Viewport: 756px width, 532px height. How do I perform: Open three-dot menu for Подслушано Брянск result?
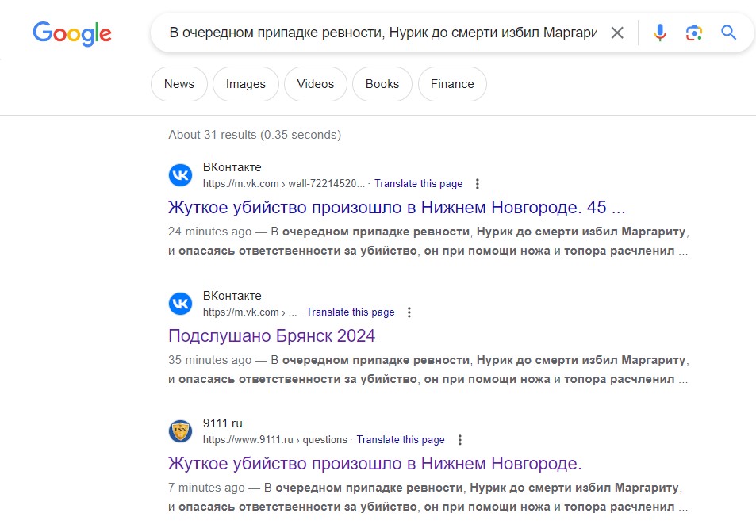coord(409,312)
